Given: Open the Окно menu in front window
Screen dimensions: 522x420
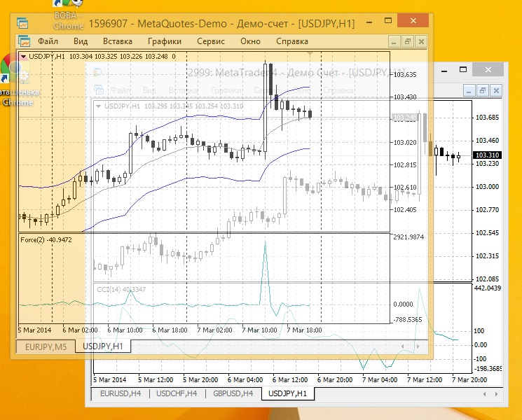Looking at the screenshot, I should [250, 41].
